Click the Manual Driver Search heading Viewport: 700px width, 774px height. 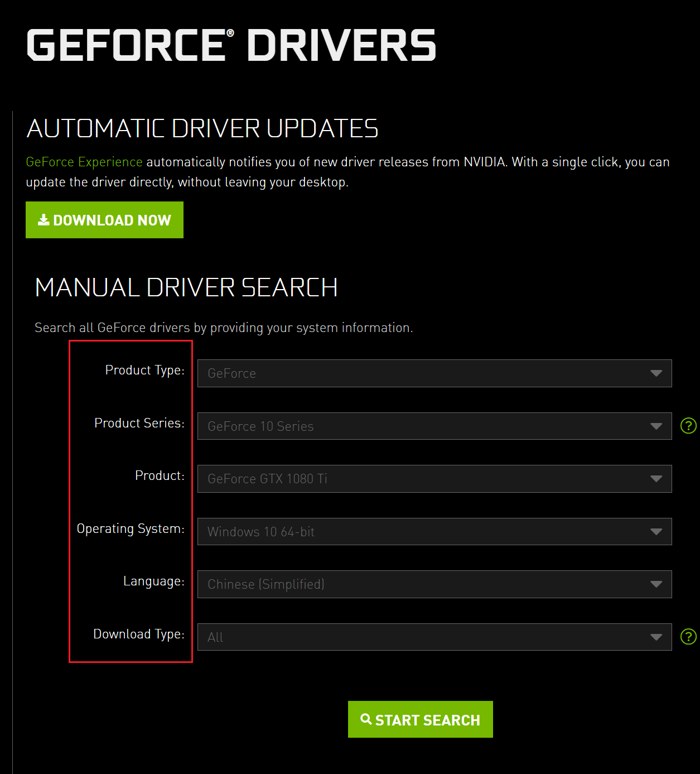click(x=186, y=287)
